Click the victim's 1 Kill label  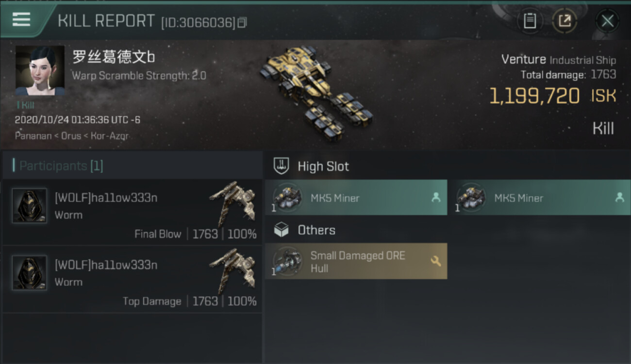pyautogui.click(x=25, y=105)
